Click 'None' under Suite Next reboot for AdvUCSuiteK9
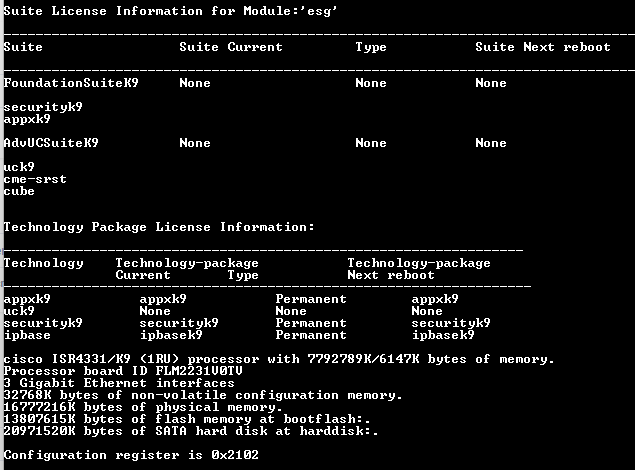 pyautogui.click(x=491, y=143)
